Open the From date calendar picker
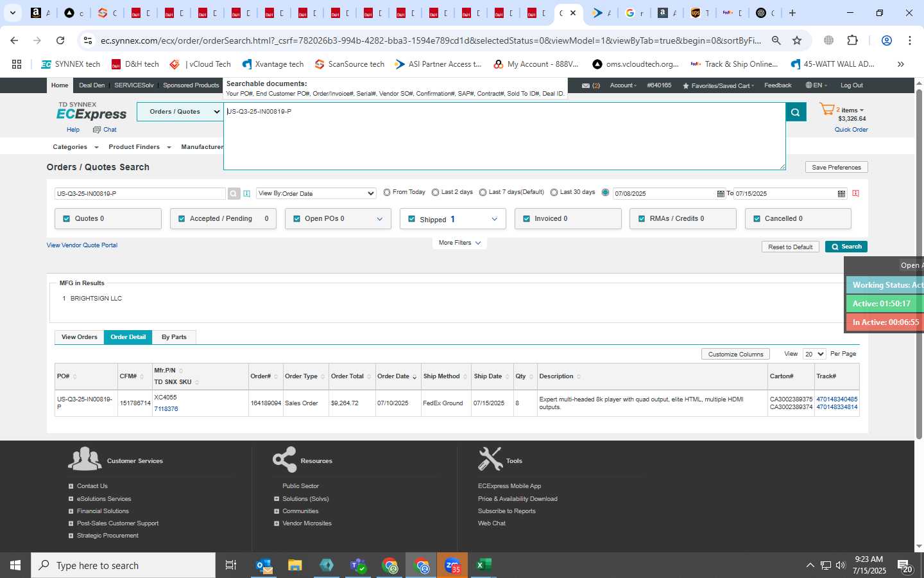Image resolution: width=924 pixels, height=578 pixels. [x=721, y=193]
